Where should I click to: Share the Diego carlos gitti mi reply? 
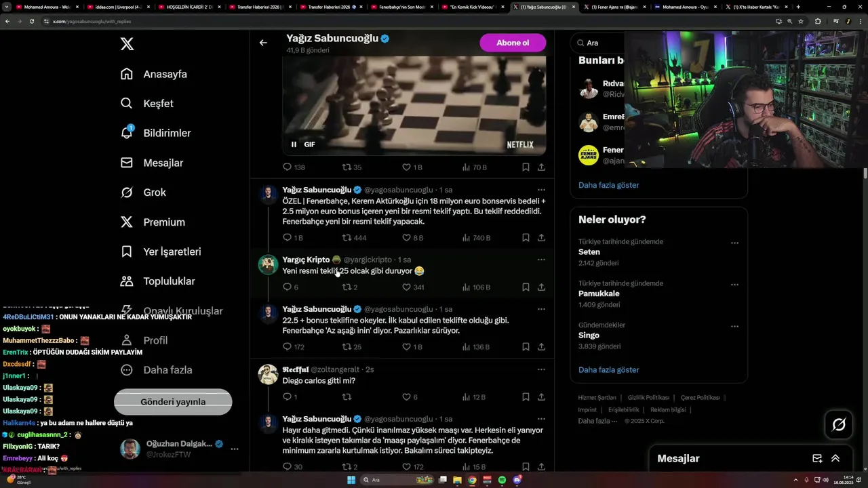541,397
